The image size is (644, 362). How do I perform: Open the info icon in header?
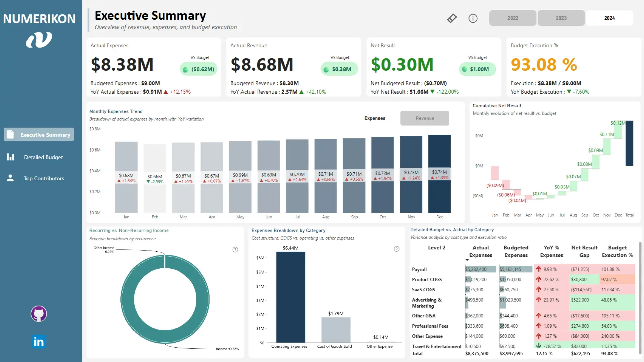pos(473,18)
